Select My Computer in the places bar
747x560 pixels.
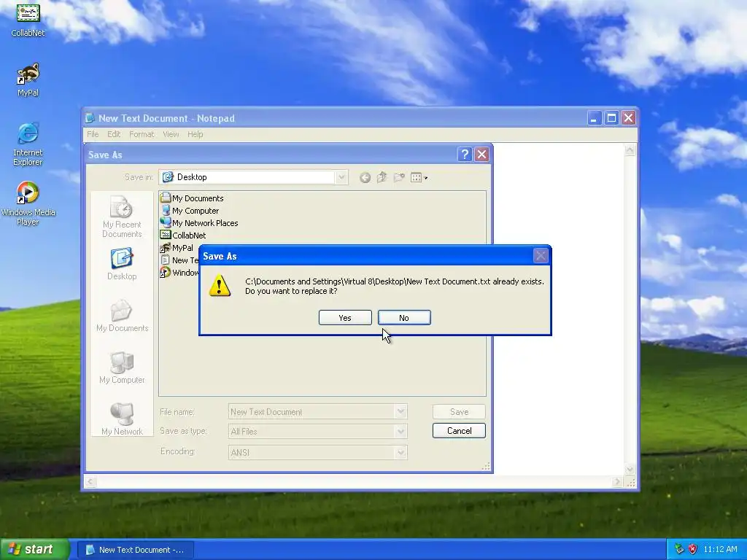(122, 367)
